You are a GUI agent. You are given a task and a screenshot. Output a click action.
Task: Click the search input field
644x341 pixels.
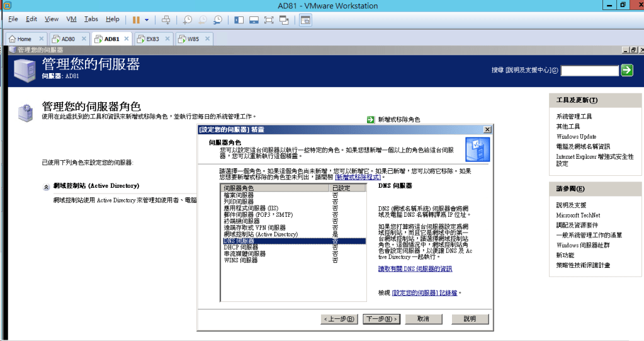coord(589,71)
